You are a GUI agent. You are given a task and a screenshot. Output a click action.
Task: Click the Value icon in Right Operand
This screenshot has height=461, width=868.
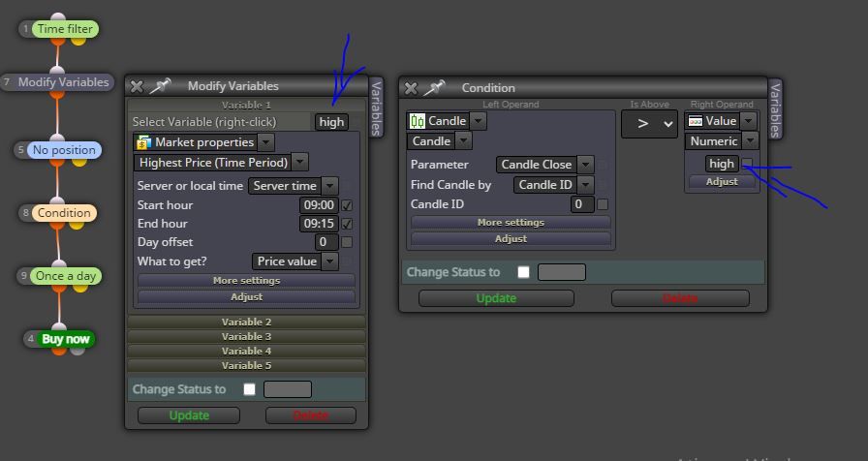point(696,121)
